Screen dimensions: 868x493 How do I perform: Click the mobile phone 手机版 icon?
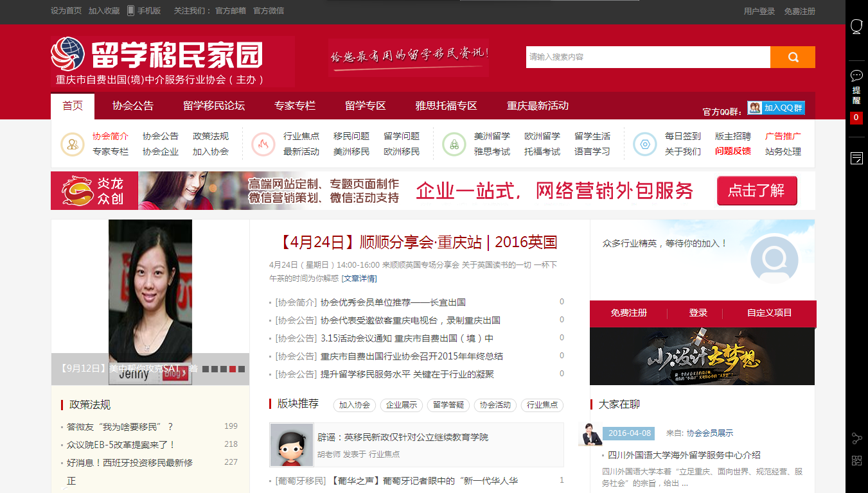[x=131, y=10]
